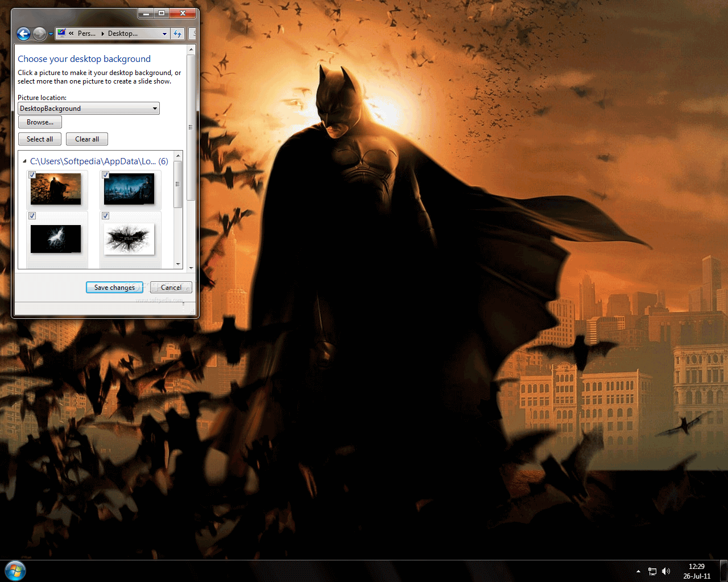Open the 'Pers...' breadcrumb in the address bar
The height and width of the screenshot is (582, 728).
tap(86, 34)
